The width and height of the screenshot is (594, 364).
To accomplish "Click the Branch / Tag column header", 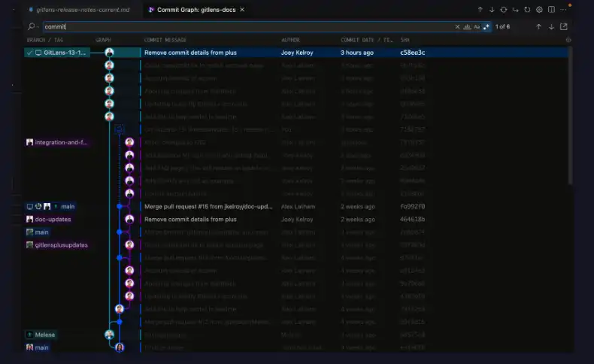I will point(45,40).
